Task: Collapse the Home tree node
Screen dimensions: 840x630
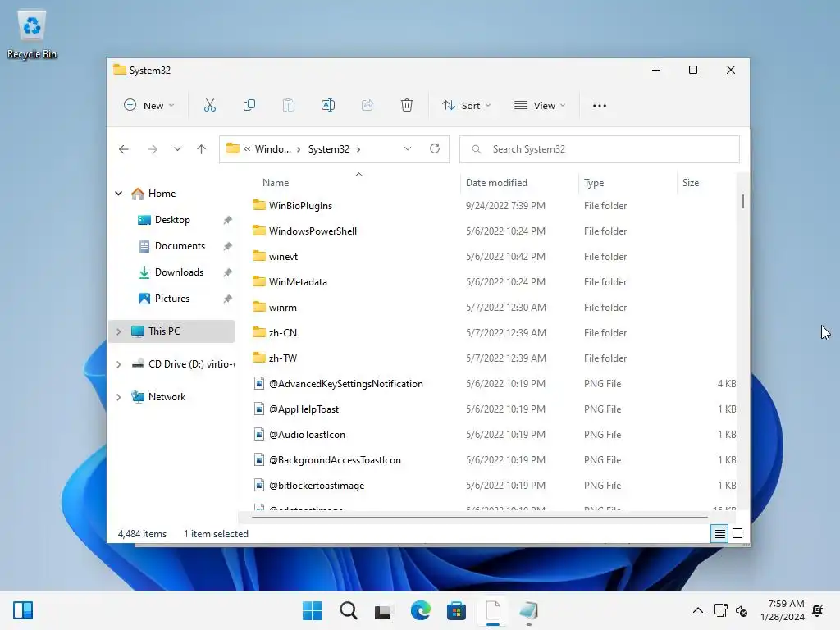Action: click(x=118, y=194)
